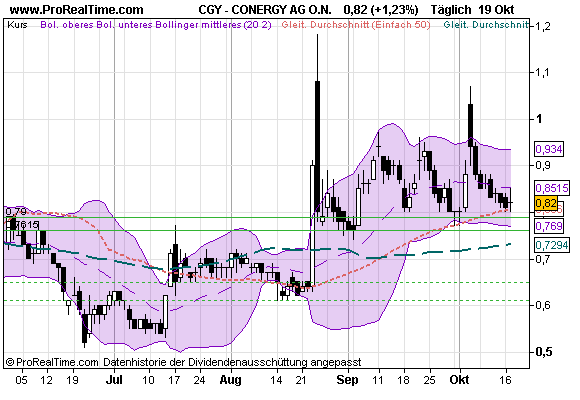Screen dimensions: 580x400
Task: Click the 0,6 price axis label
Action: pyautogui.click(x=542, y=305)
